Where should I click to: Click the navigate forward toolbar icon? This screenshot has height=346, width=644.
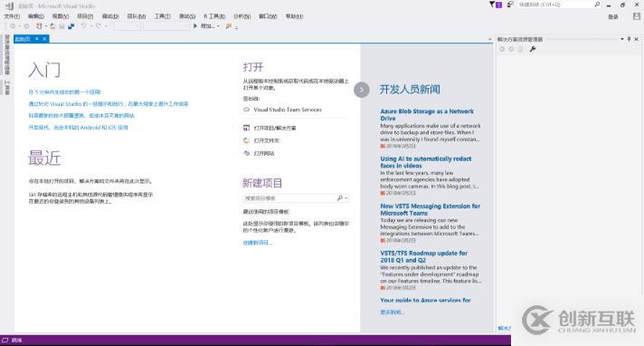[26, 26]
